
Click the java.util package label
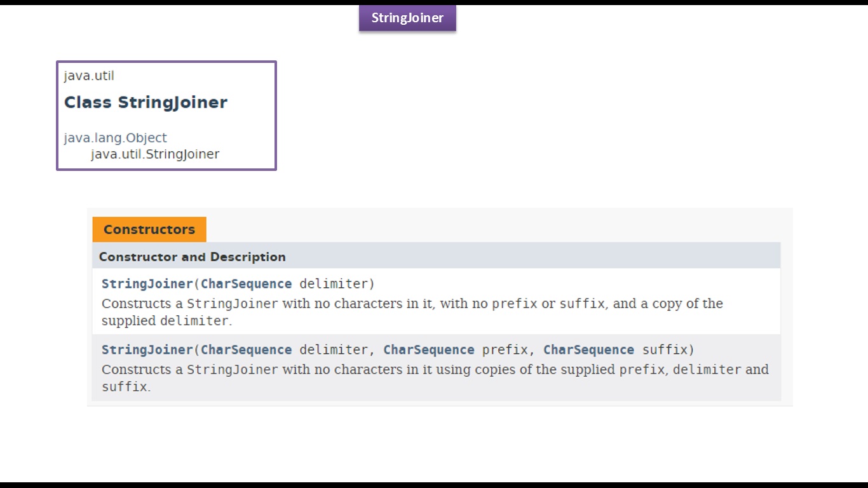tap(89, 76)
